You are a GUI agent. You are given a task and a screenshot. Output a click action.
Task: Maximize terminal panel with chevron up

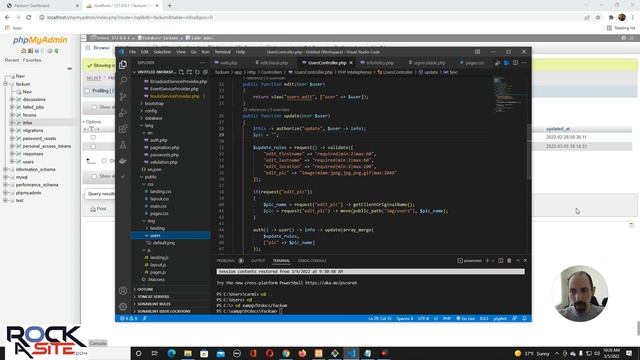(x=518, y=260)
